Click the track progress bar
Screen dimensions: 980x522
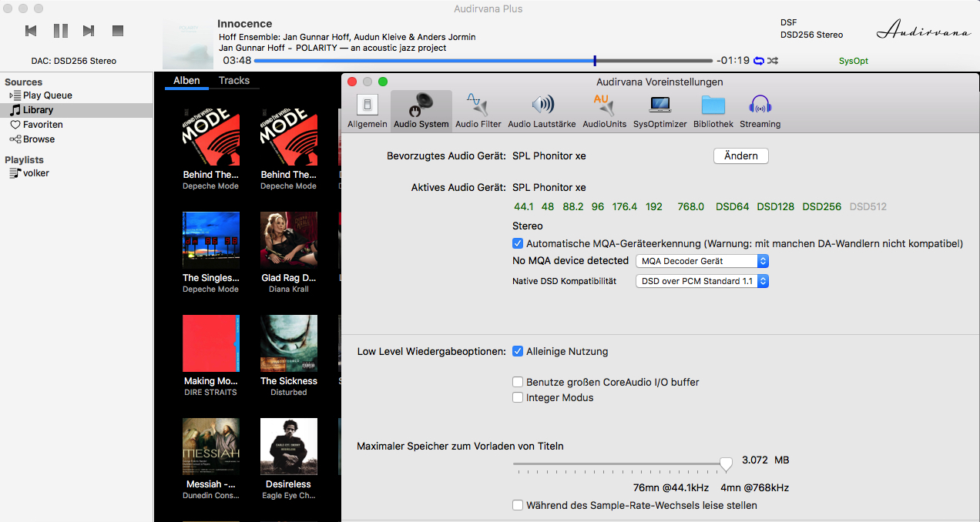(483, 60)
